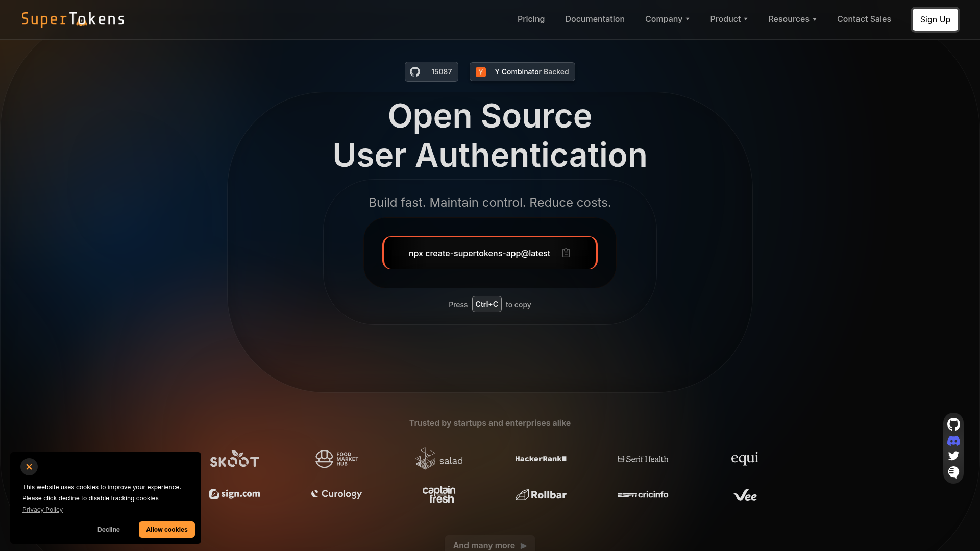Click the captain fresh logo
Screen dimensions: 980x551
439,495
